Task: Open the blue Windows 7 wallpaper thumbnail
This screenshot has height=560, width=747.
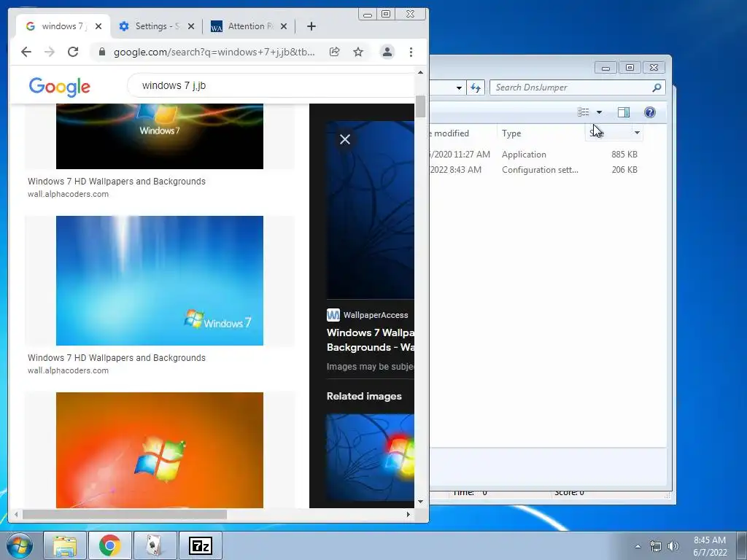Action: click(x=160, y=281)
